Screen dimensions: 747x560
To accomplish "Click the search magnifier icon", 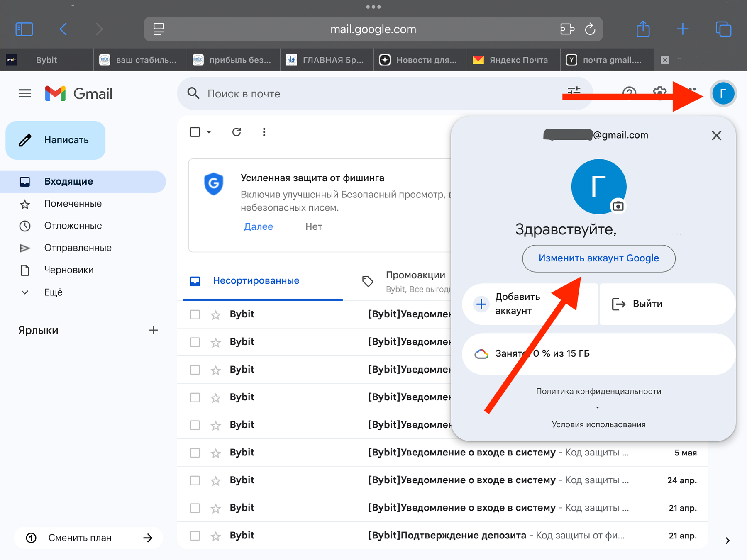I will (x=193, y=93).
